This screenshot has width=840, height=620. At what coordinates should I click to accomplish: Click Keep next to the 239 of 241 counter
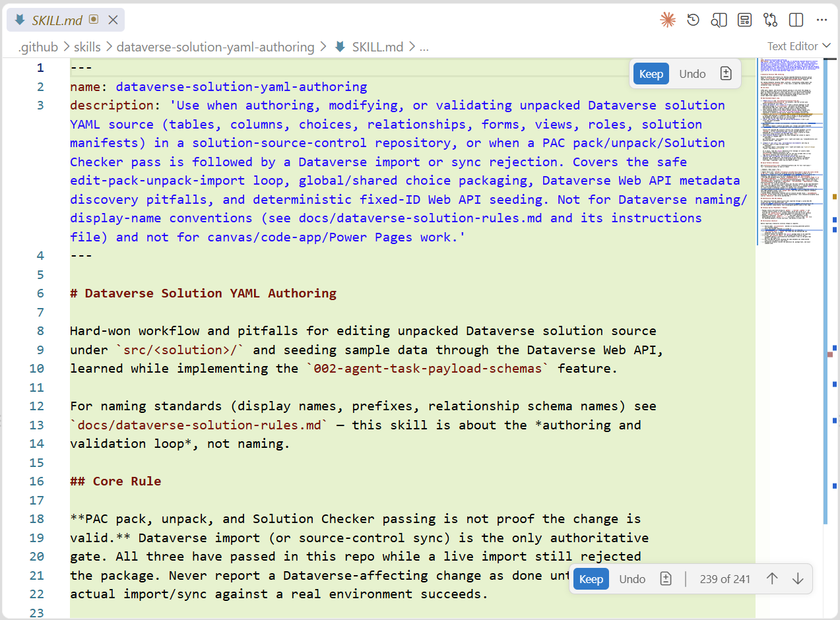click(591, 579)
